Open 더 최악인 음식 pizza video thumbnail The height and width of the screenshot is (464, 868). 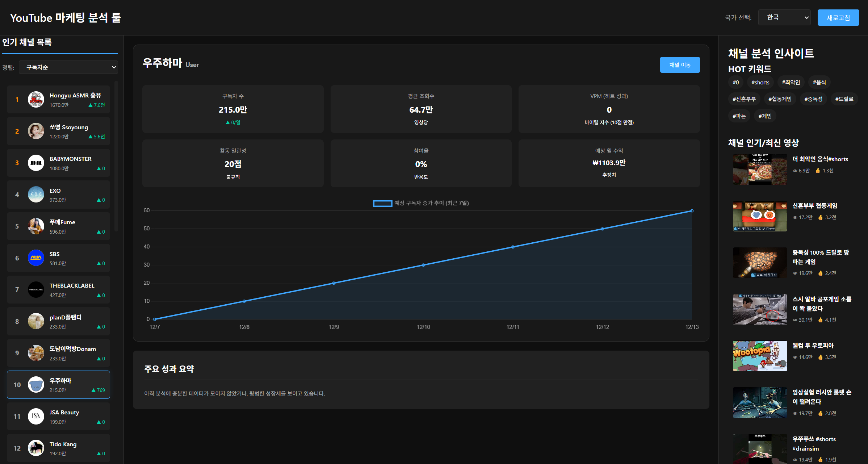[x=760, y=170]
